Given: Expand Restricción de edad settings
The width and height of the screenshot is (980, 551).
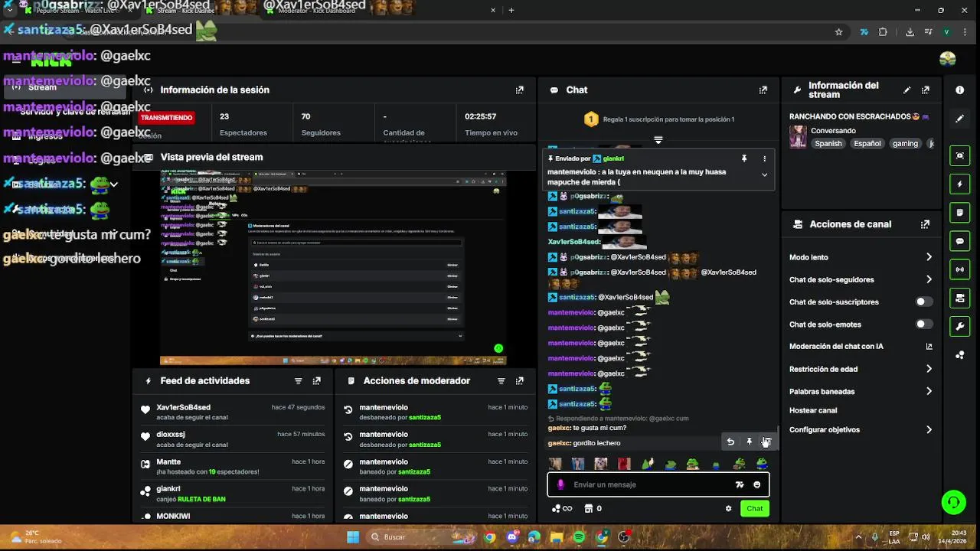Looking at the screenshot, I should 861,369.
